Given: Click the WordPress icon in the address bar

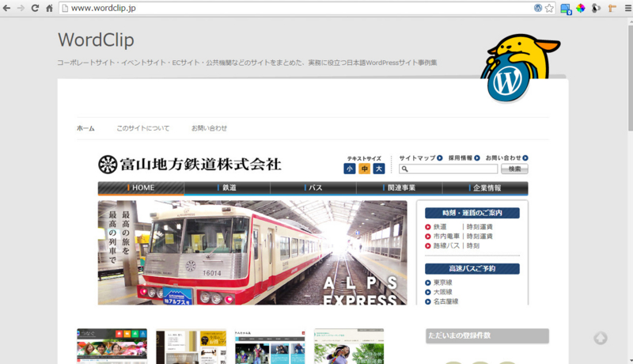Looking at the screenshot, I should pos(538,8).
